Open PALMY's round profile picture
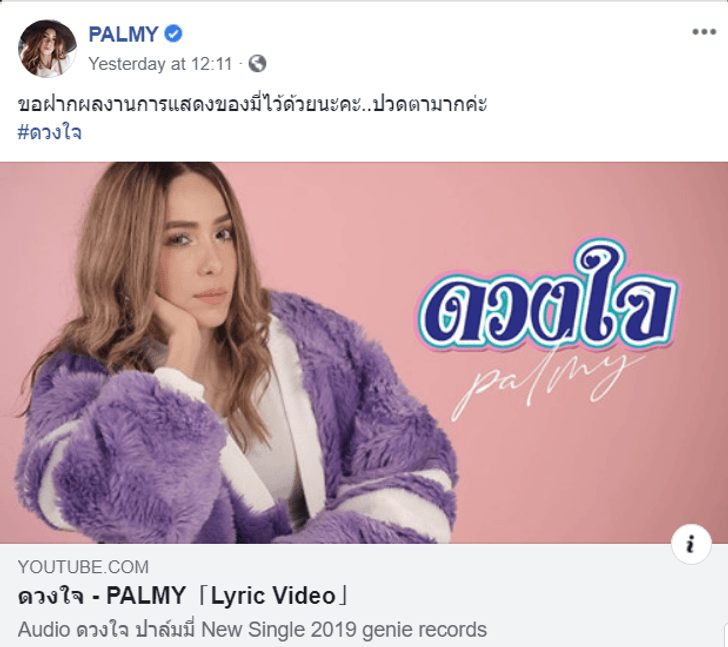This screenshot has height=647, width=728. point(47,48)
